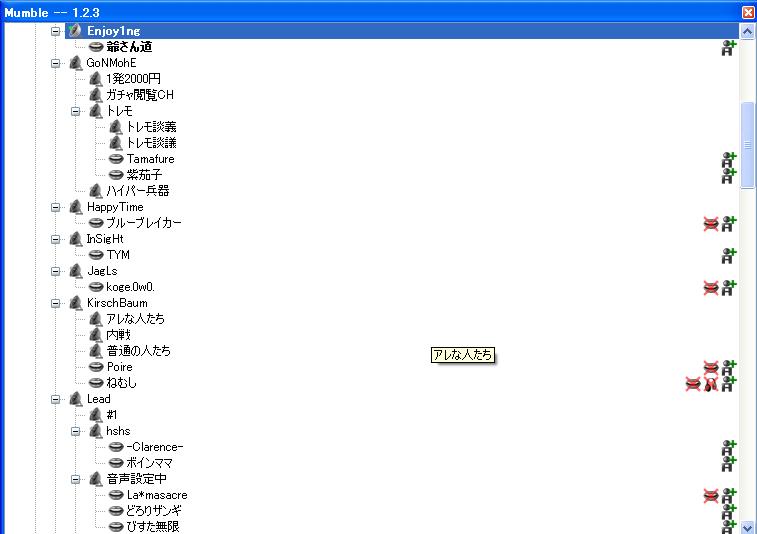Image resolution: width=757 pixels, height=534 pixels.
Task: Select the ガチャ閲覧CH channel
Action: [x=140, y=95]
